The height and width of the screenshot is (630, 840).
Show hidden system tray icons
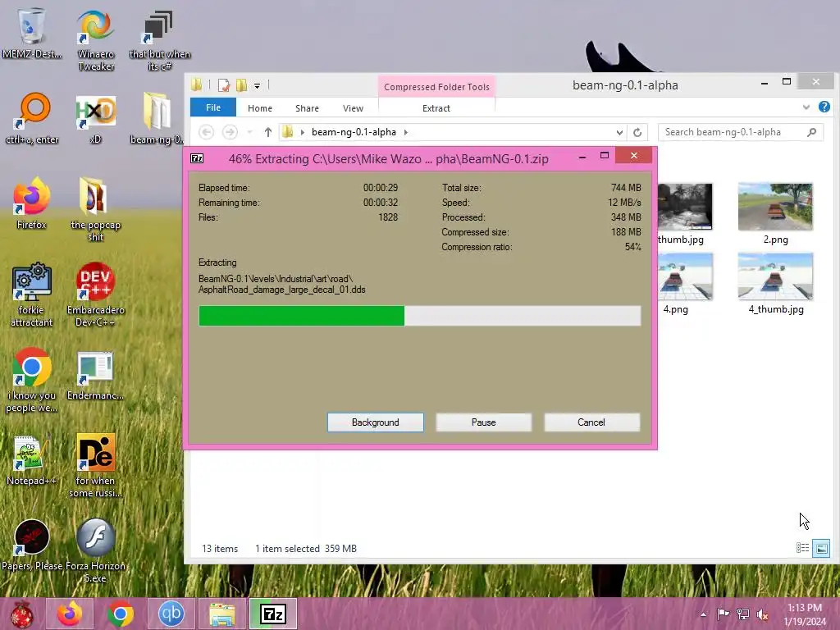click(703, 614)
